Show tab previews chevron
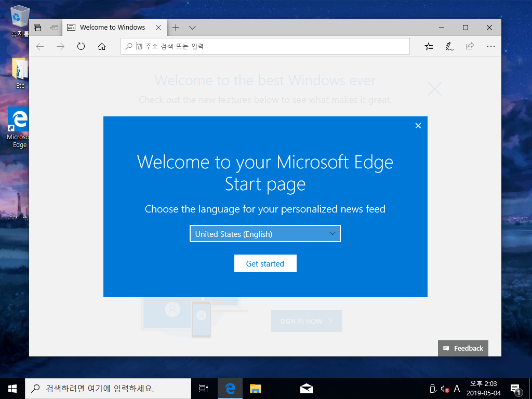The height and width of the screenshot is (399, 532). 192,28
